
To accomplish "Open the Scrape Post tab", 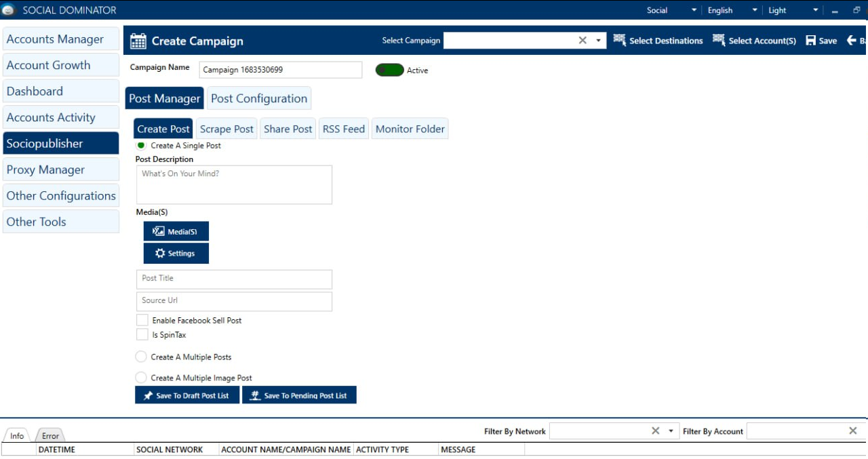I will pyautogui.click(x=226, y=129).
